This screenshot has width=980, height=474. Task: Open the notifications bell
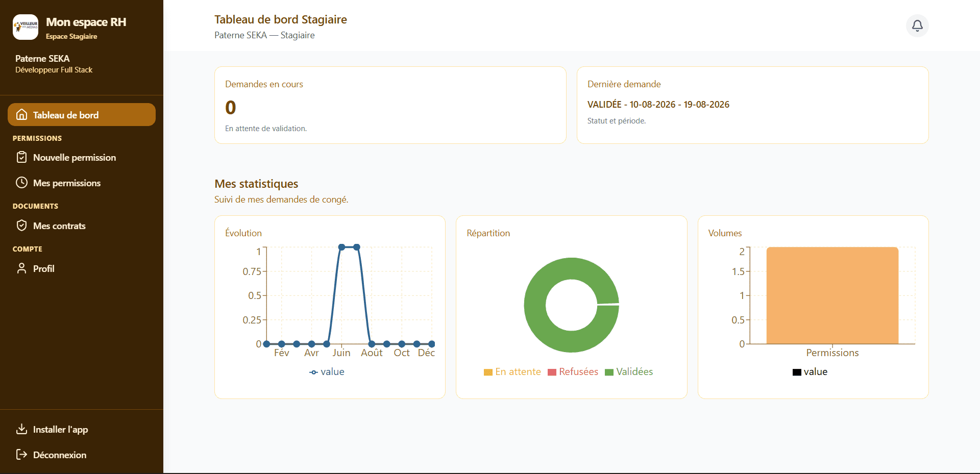pos(917,26)
